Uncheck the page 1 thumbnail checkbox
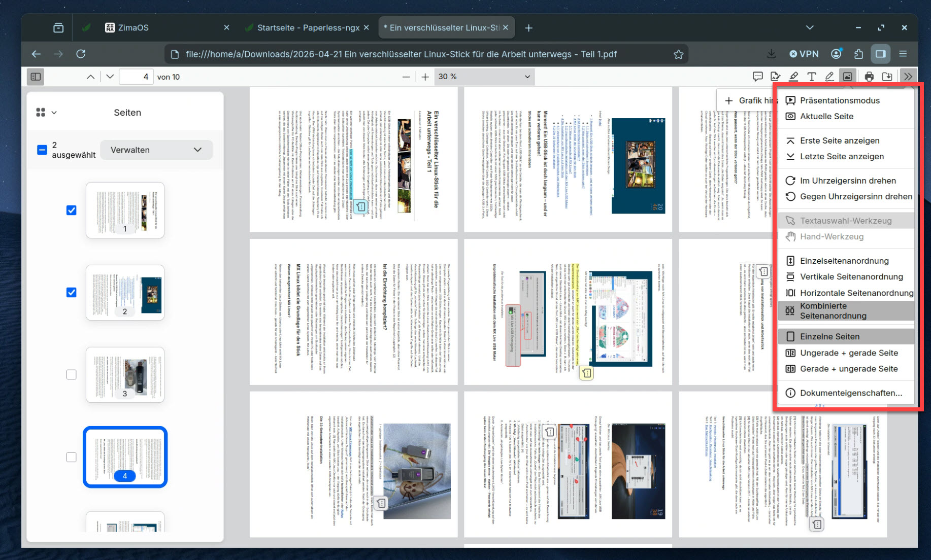Image resolution: width=931 pixels, height=560 pixels. point(72,210)
